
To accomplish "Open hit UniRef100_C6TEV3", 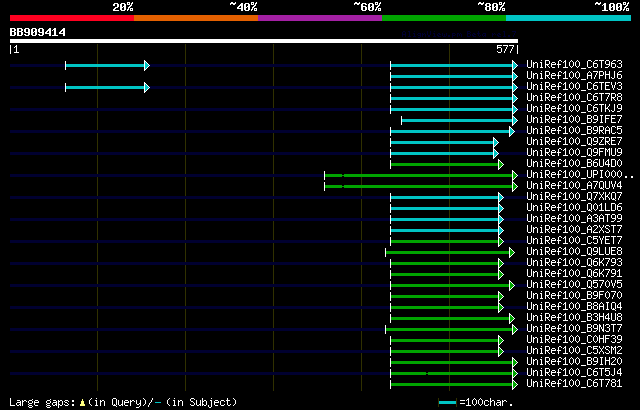I will pyautogui.click(x=574, y=86).
